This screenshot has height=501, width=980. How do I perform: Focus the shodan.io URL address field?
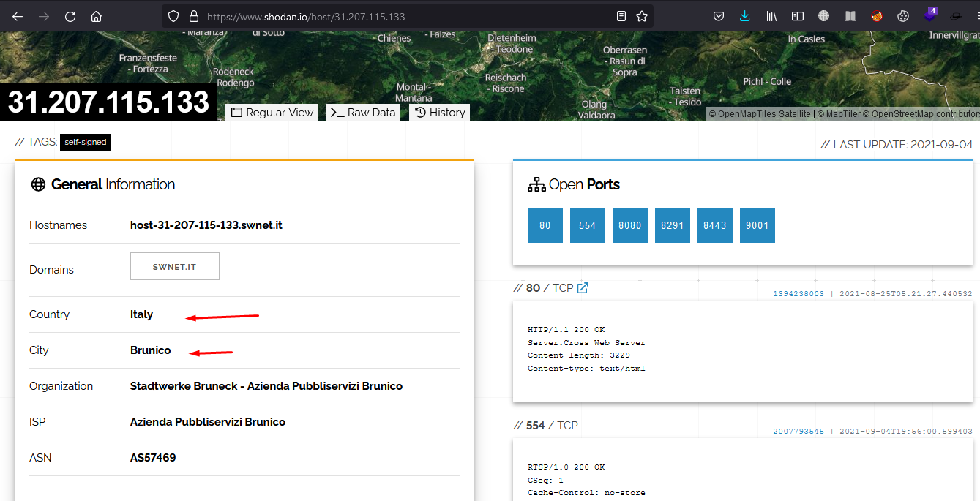pyautogui.click(x=406, y=16)
